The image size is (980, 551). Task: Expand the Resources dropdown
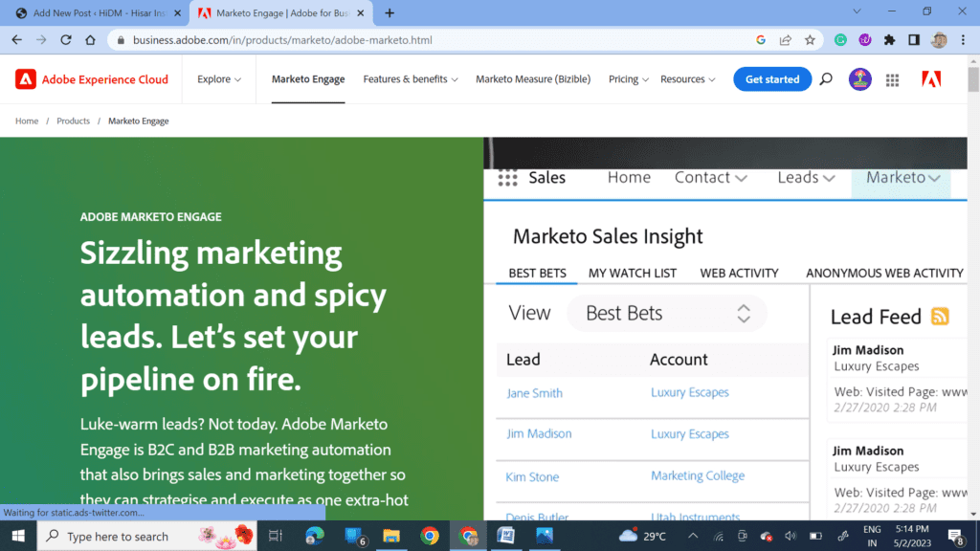(688, 79)
